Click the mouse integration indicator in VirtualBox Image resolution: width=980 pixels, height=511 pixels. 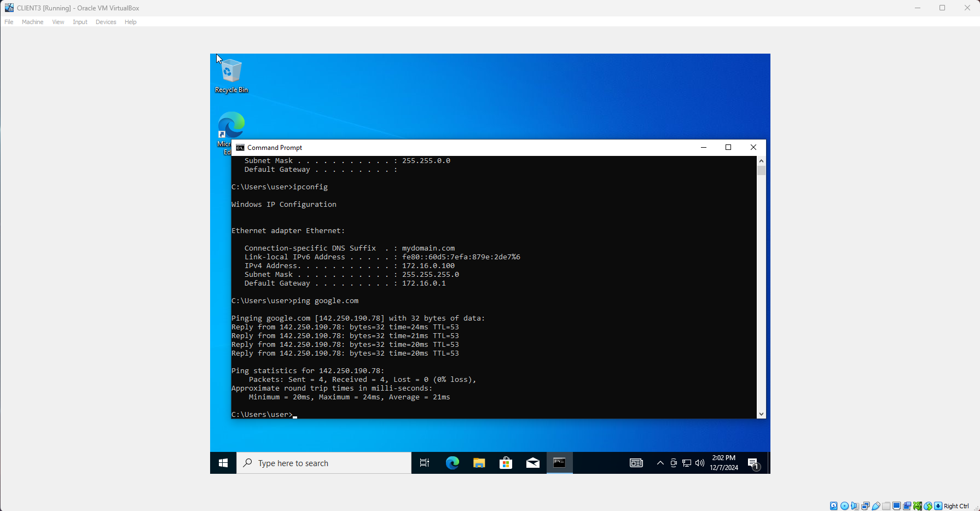pyautogui.click(x=928, y=506)
